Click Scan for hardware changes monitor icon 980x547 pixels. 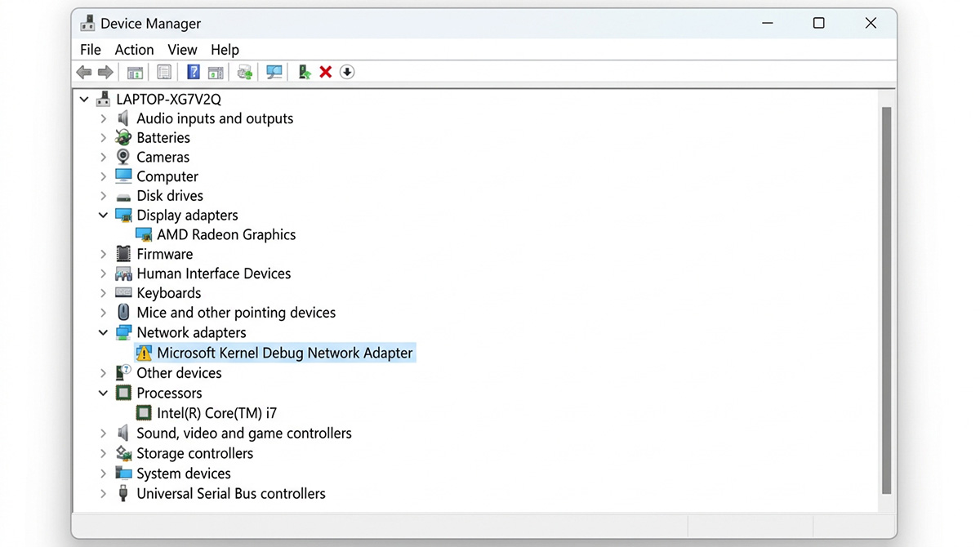[x=274, y=73]
